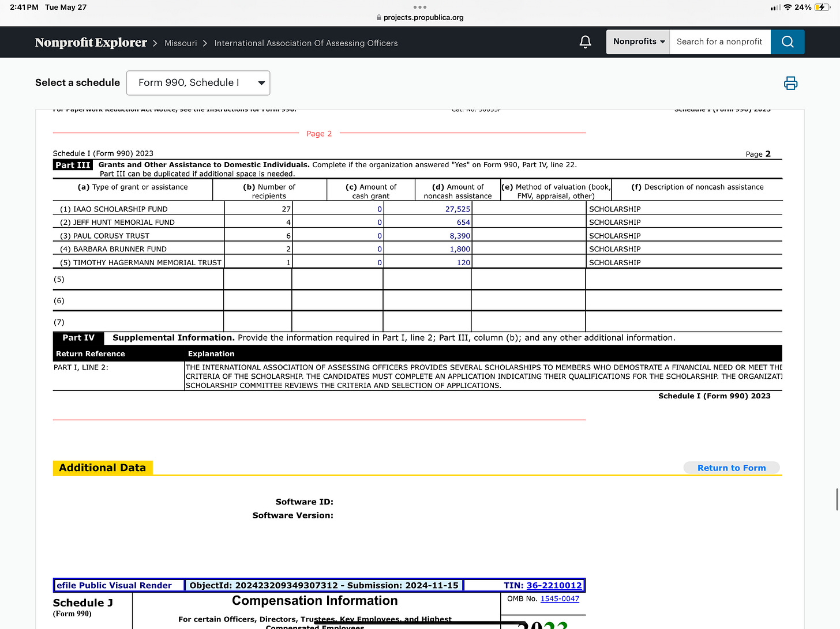Go to Nonprofit Explorer home

pyautogui.click(x=91, y=43)
